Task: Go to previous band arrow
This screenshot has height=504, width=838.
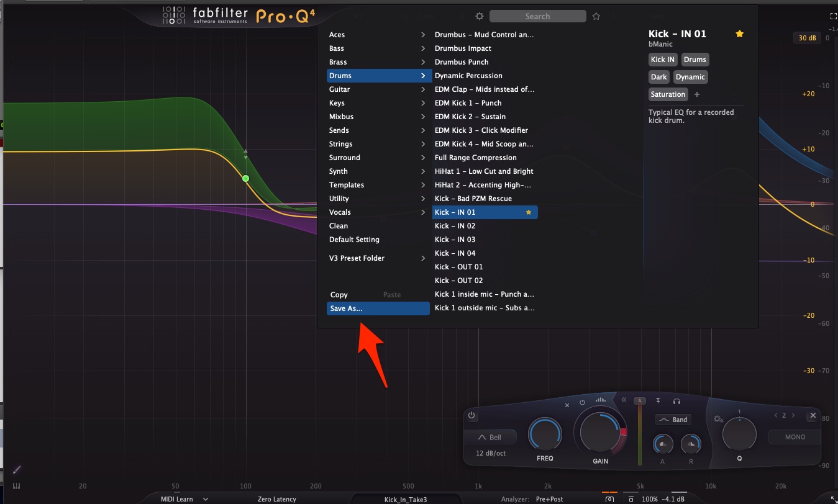Action: (775, 415)
